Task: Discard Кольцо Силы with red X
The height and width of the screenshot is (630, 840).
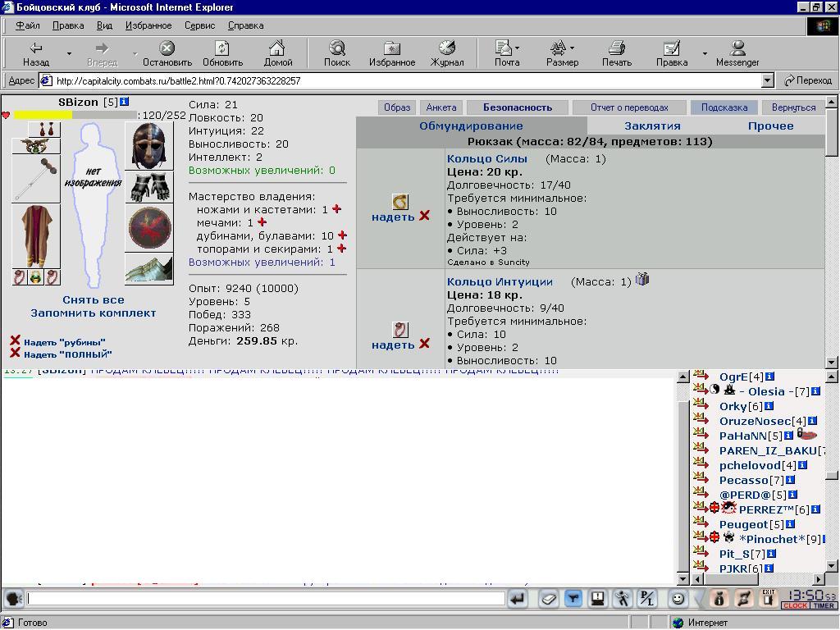Action: coord(425,216)
